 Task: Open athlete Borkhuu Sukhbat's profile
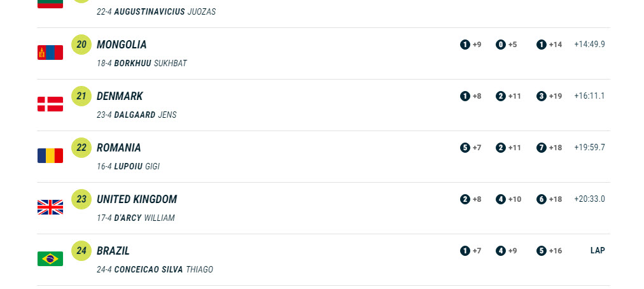[x=150, y=64]
